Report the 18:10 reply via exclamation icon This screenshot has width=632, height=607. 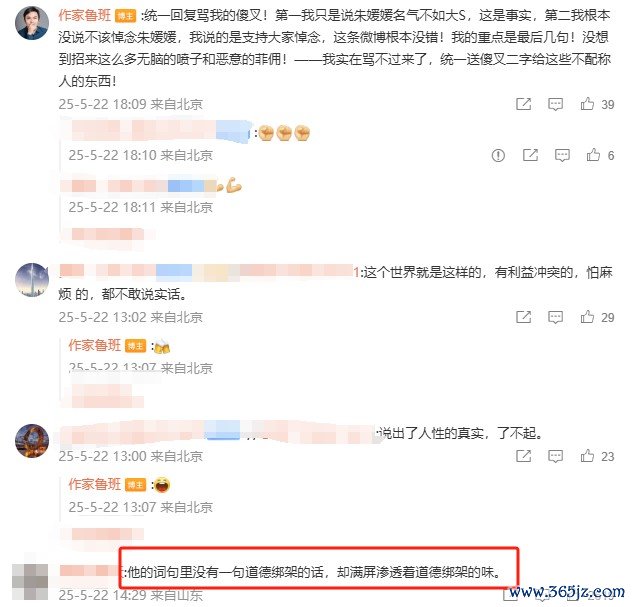[x=498, y=155]
